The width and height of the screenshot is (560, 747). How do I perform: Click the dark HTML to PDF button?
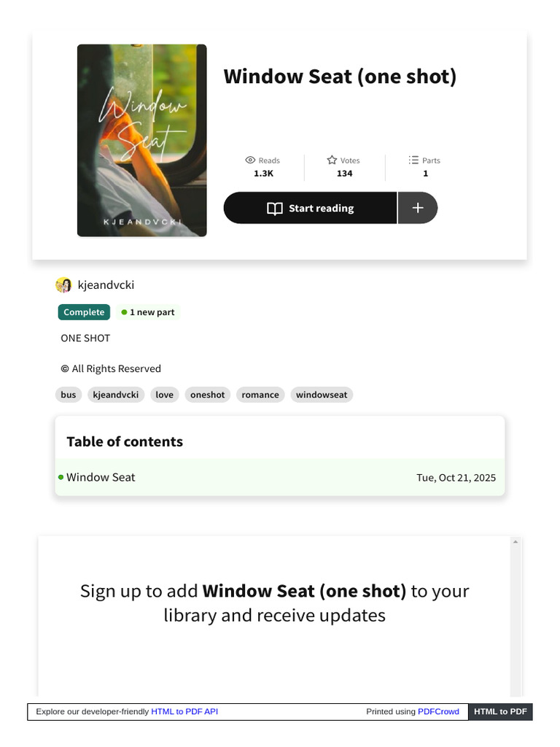tap(500, 711)
